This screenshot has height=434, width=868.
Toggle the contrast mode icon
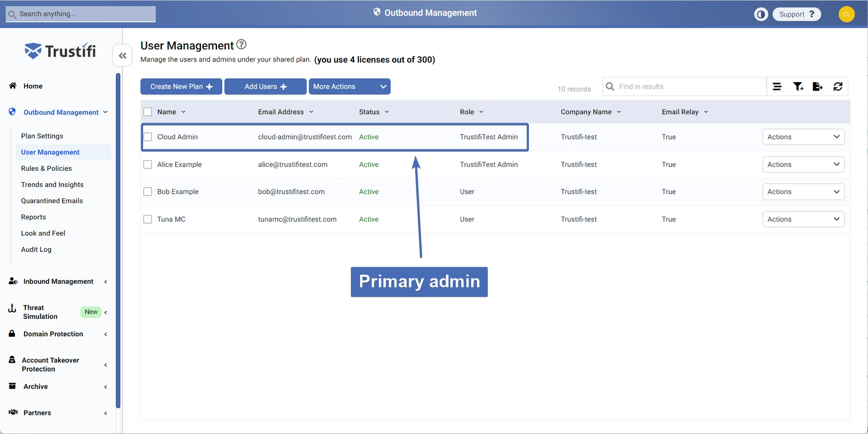(761, 14)
